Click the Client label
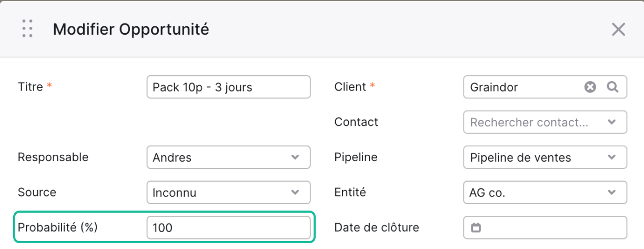The image size is (644, 249). point(350,87)
